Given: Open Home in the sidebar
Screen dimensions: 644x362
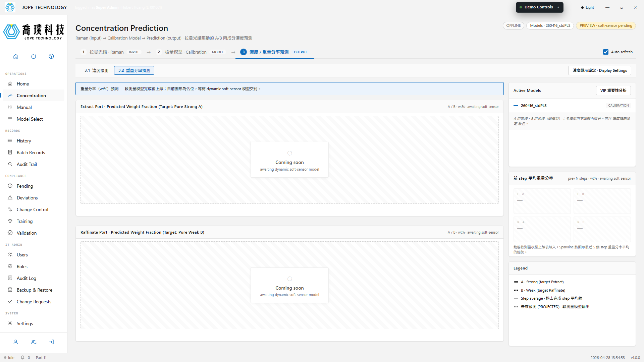Looking at the screenshot, I should [x=34, y=84].
